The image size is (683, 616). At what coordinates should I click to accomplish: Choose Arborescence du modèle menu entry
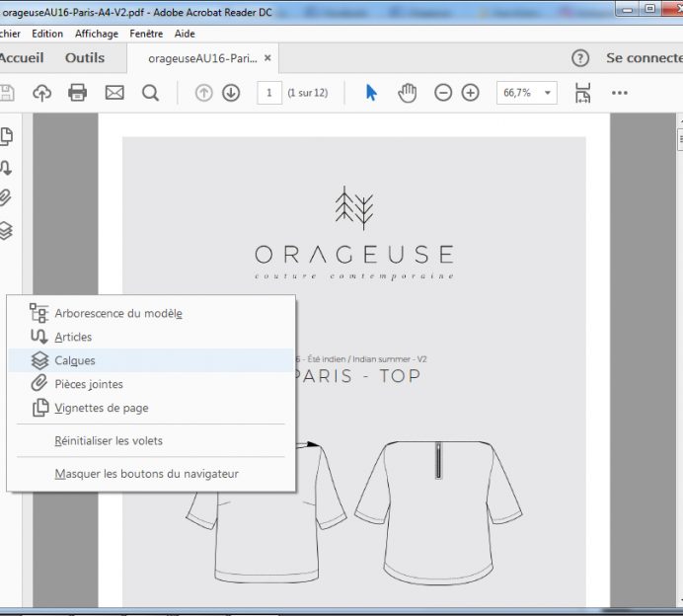click(x=152, y=313)
